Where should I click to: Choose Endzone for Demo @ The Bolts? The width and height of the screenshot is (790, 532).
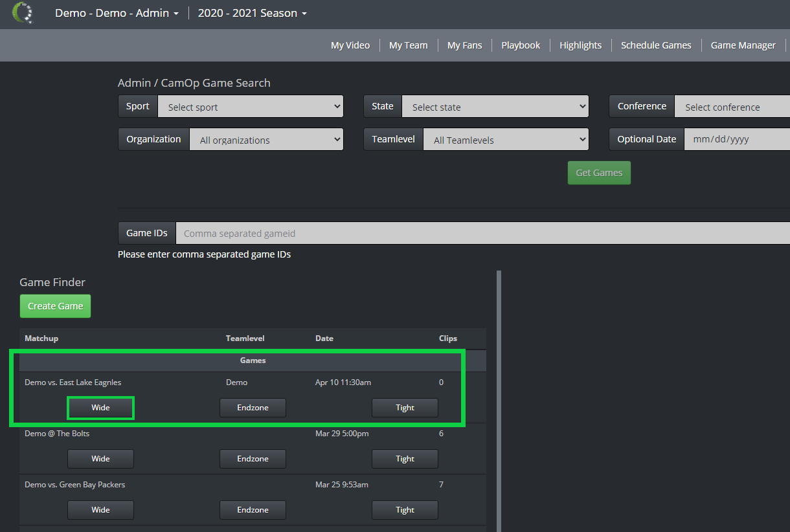click(x=253, y=459)
